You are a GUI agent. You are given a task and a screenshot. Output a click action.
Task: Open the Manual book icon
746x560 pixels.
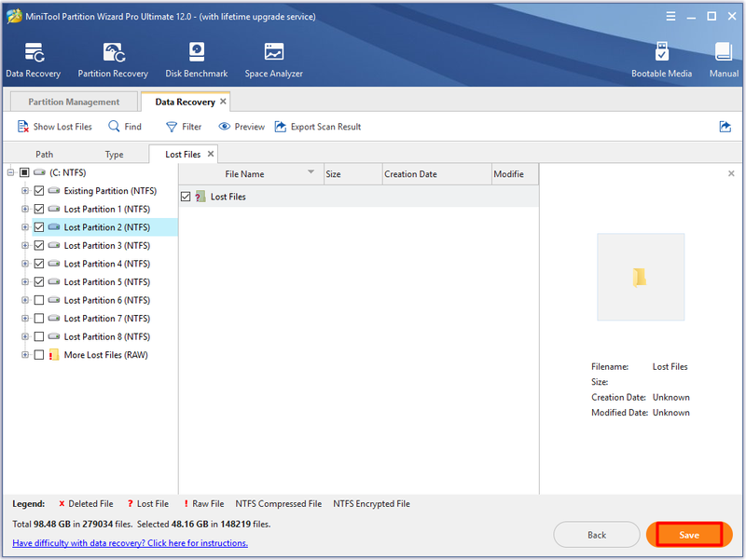click(x=724, y=52)
